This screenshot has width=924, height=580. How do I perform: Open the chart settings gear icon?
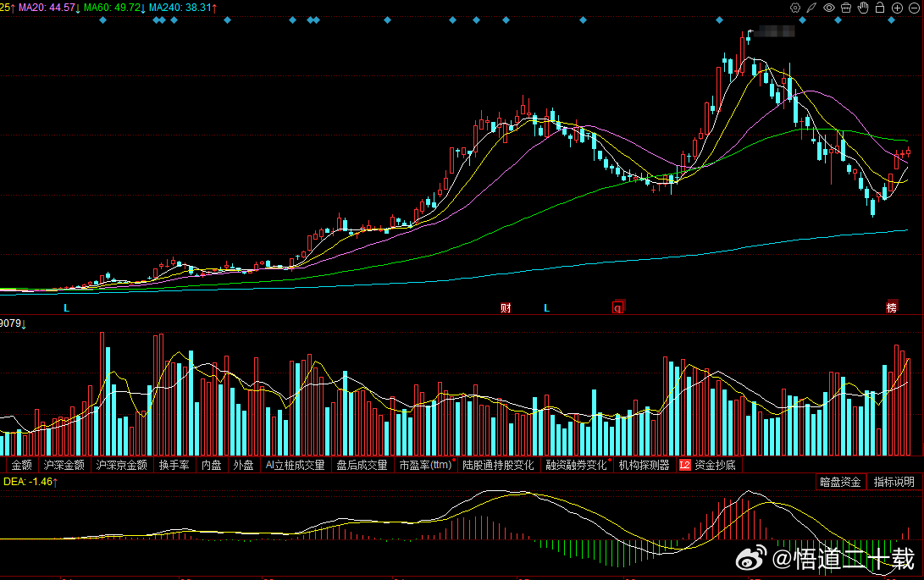[x=795, y=8]
